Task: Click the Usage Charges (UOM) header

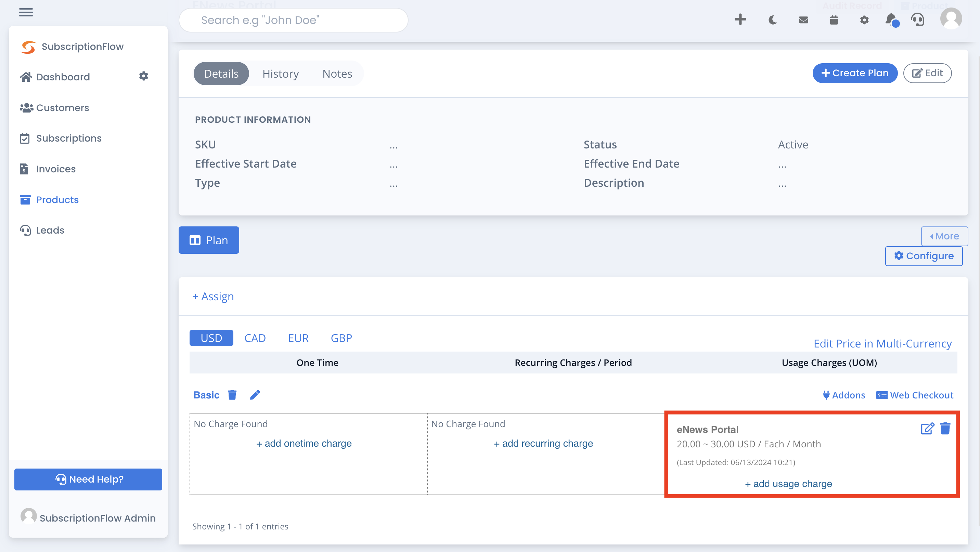Action: point(829,362)
